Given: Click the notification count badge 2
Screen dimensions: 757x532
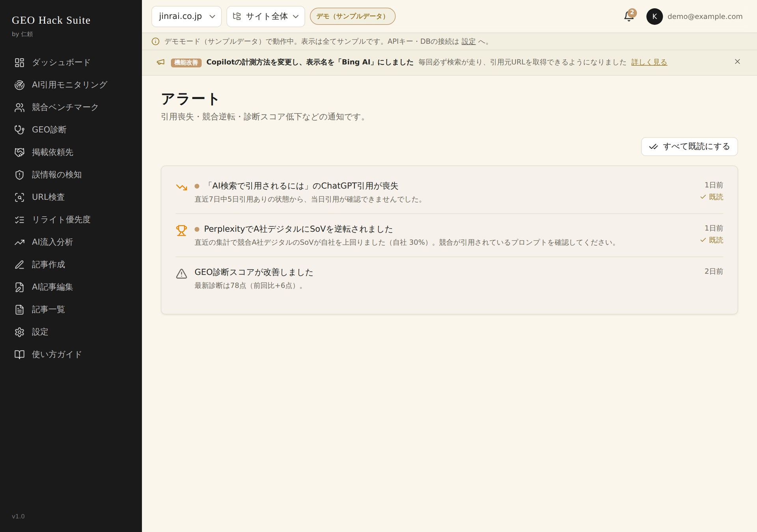Looking at the screenshot, I should click(x=632, y=12).
